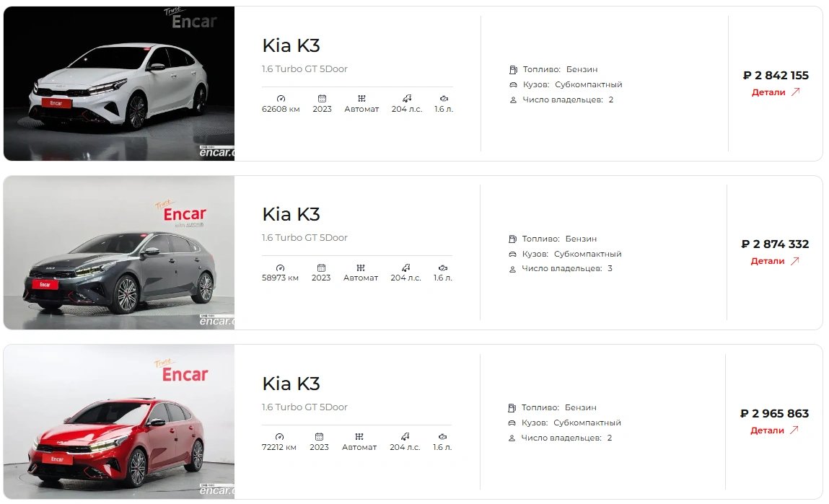Viewport: 829px width, 504px height.
Task: Click the calendar icon in the gray Kia K3 card
Action: coord(321,268)
